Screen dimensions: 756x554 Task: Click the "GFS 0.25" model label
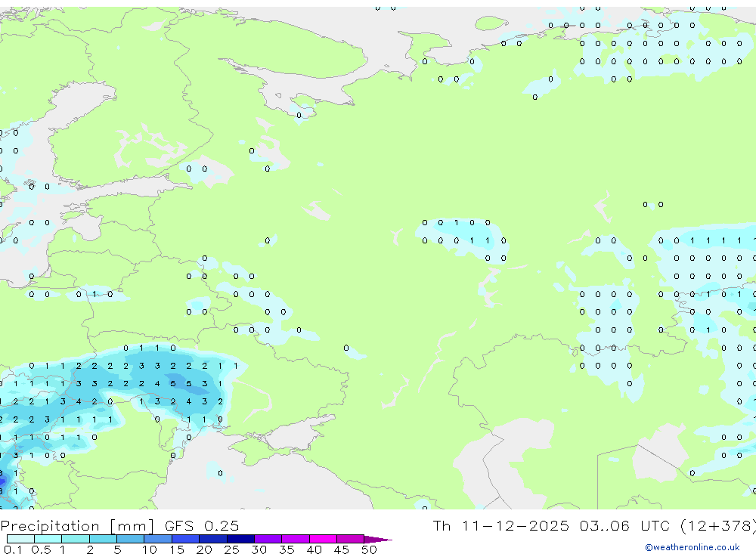pyautogui.click(x=202, y=525)
